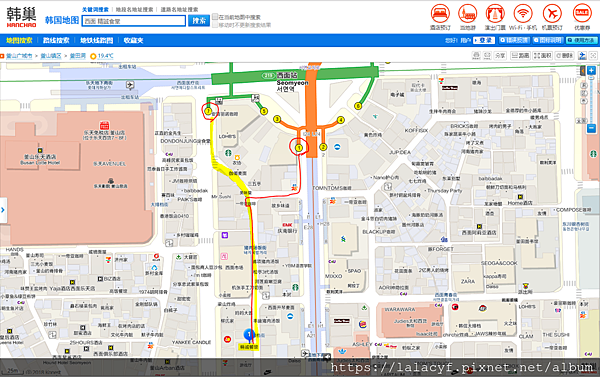
Task: Click the zoom level slider track
Action: [x=591, y=100]
